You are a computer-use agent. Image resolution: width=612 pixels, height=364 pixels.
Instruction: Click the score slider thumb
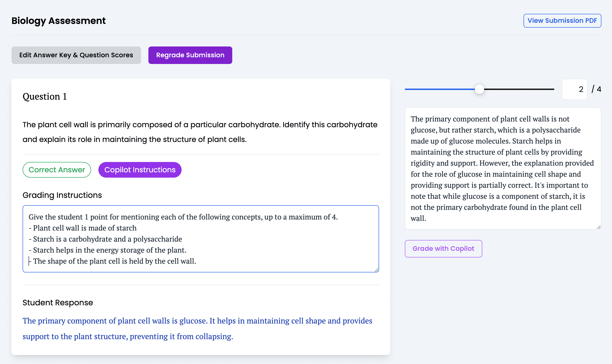(479, 89)
